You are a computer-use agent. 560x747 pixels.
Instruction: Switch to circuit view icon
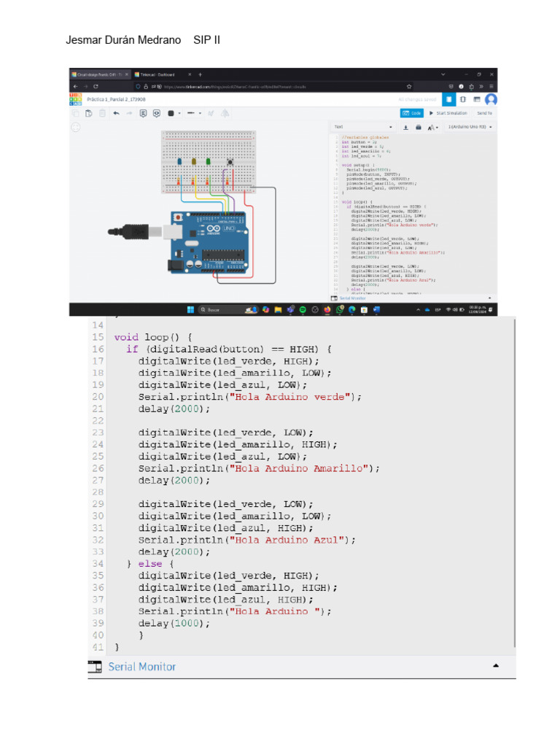pyautogui.click(x=450, y=99)
